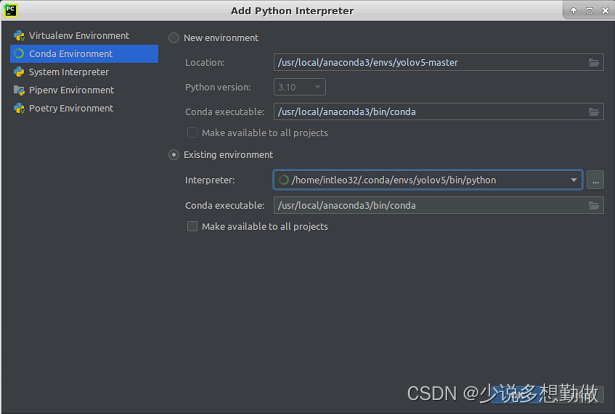Browse folder icon for existing environment Conda executable
The height and width of the screenshot is (414, 615).
[x=594, y=205]
